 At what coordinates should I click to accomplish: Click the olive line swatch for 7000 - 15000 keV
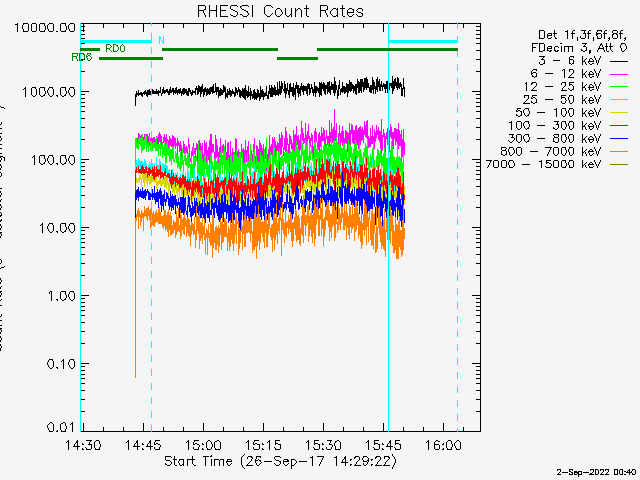tap(619, 164)
